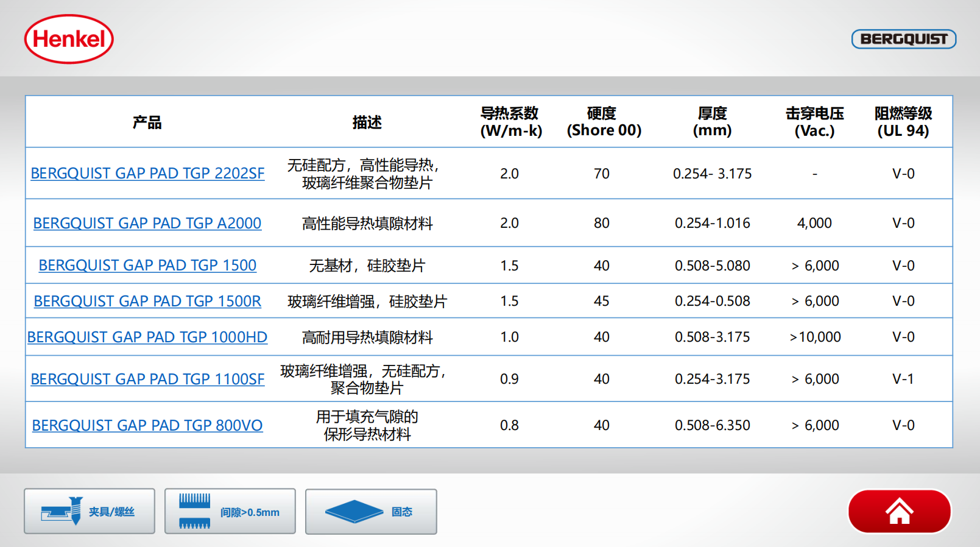Open BERGQUIST GAP PAD TGP A2000 link

click(147, 224)
